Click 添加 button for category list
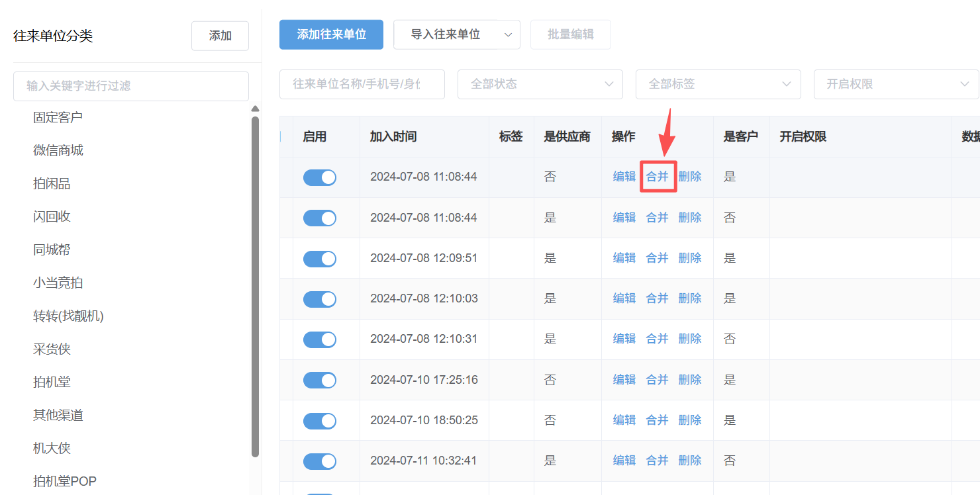 pyautogui.click(x=220, y=36)
